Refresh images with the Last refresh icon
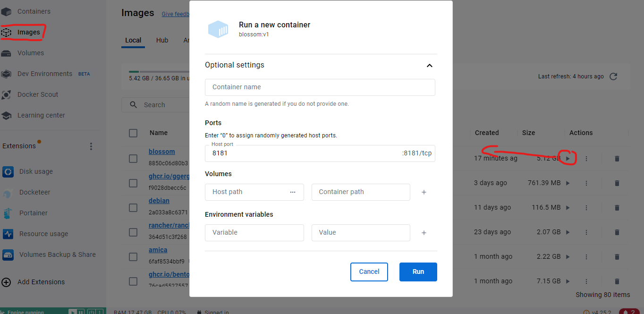This screenshot has height=314, width=644. point(613,76)
